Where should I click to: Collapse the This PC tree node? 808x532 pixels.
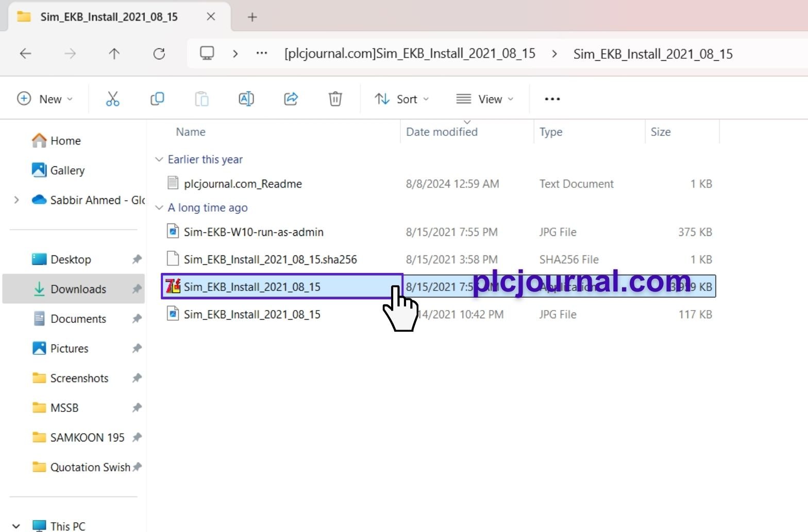16,526
